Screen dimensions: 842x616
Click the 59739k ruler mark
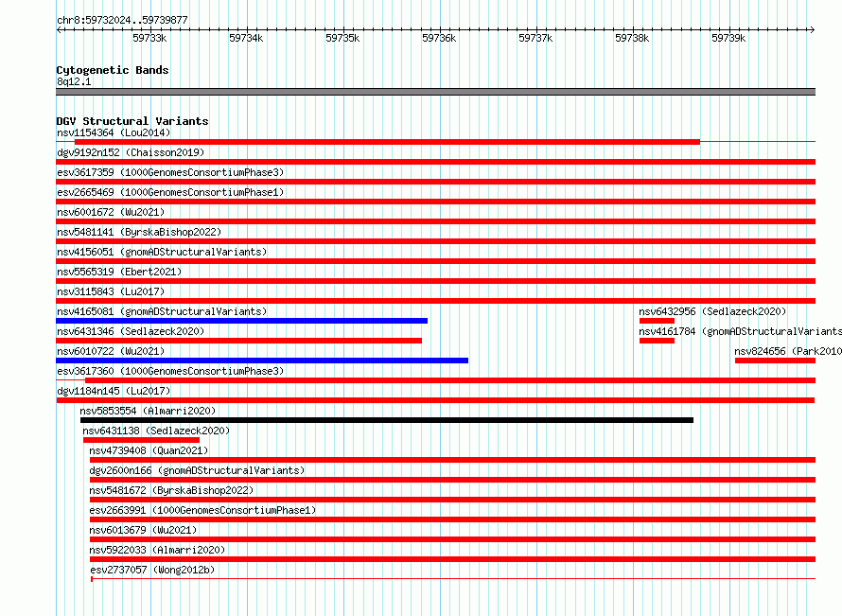(x=728, y=38)
